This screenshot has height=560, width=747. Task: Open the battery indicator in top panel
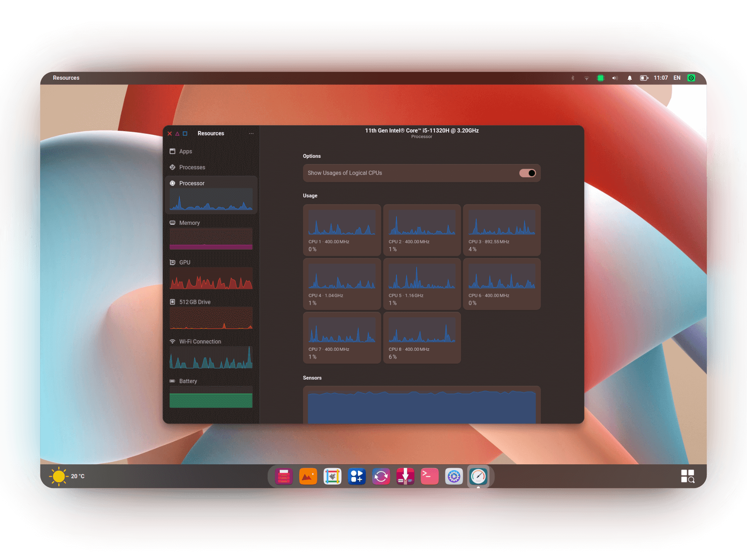[x=644, y=78]
